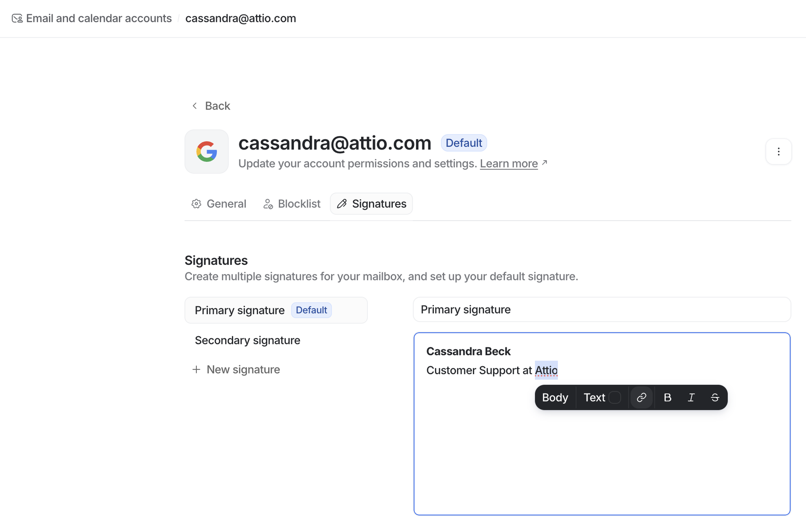Select the Secondary signature entry
The width and height of the screenshot is (806, 532).
click(247, 340)
